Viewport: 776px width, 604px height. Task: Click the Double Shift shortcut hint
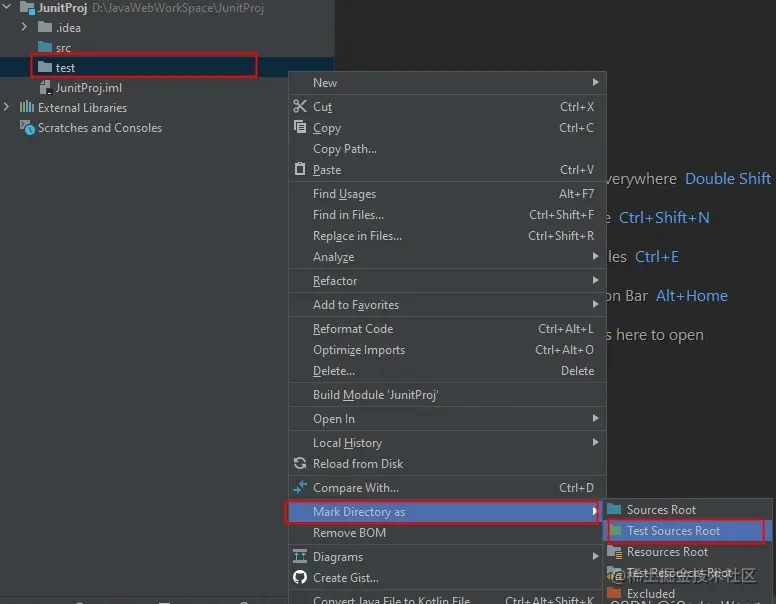click(728, 178)
